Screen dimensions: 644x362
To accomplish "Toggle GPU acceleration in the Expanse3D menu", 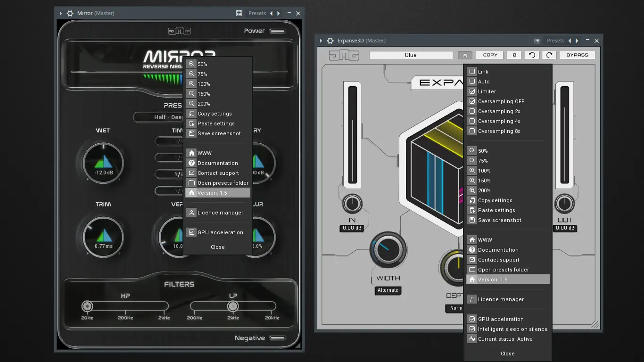I will pos(472,319).
